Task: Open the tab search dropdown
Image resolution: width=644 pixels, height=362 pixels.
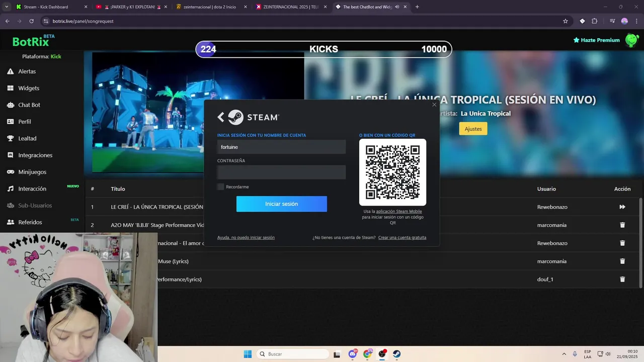Action: [6, 7]
